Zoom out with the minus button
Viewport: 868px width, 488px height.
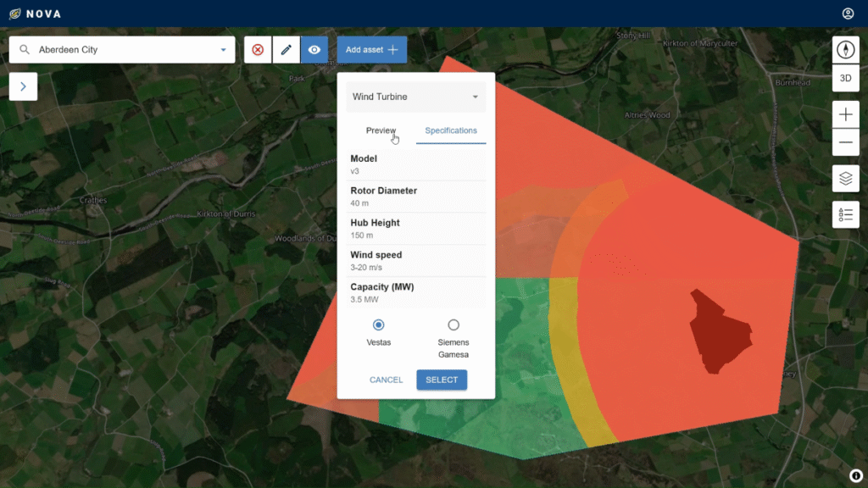point(845,142)
